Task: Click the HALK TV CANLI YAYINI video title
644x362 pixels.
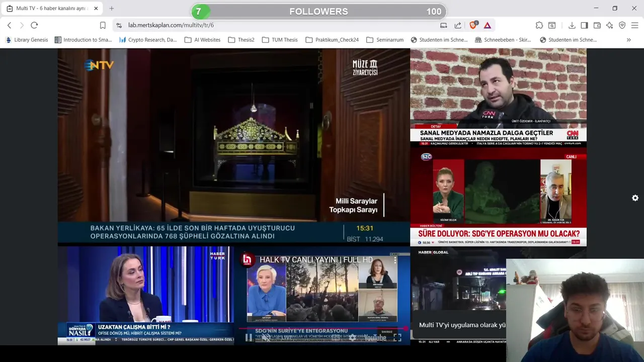Action: click(x=316, y=259)
